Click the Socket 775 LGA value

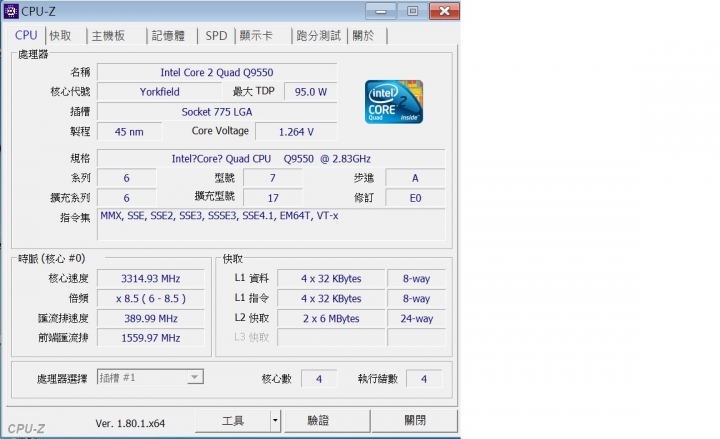217,112
